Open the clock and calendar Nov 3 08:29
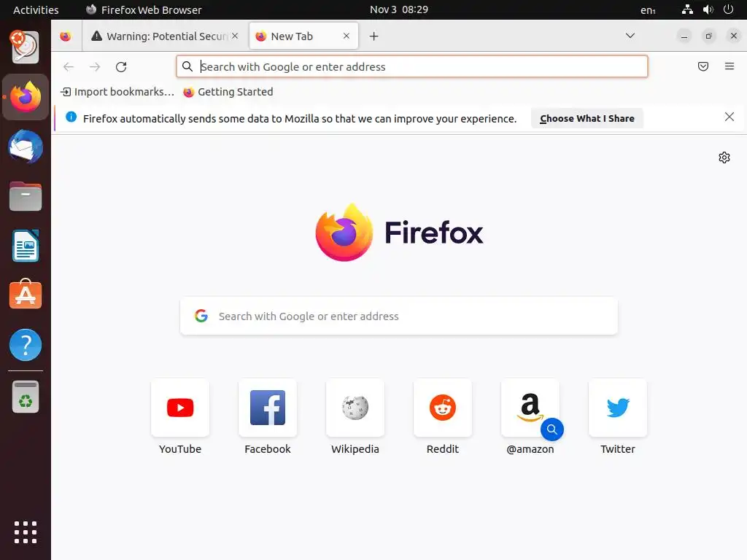Viewport: 747px width, 560px height. pyautogui.click(x=399, y=9)
